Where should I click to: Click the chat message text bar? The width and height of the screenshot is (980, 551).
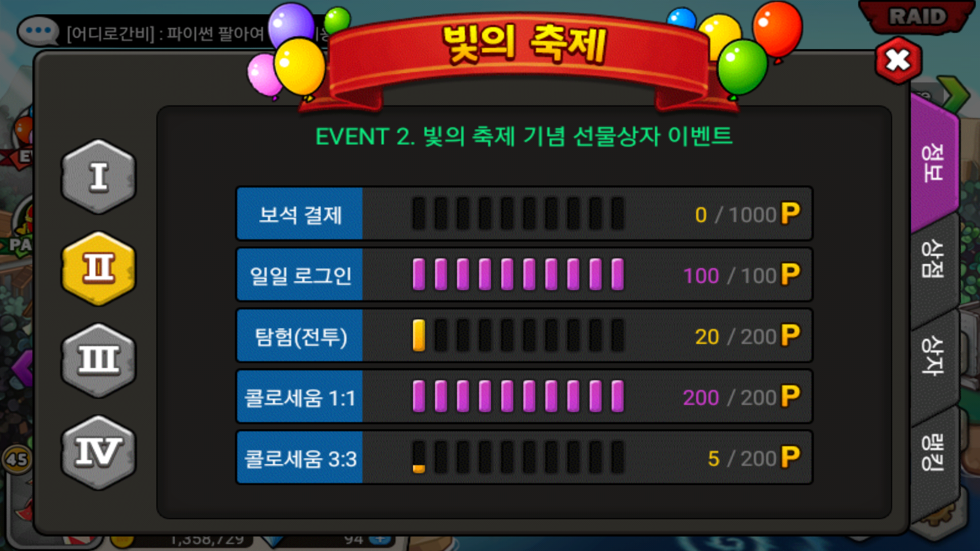pyautogui.click(x=168, y=33)
